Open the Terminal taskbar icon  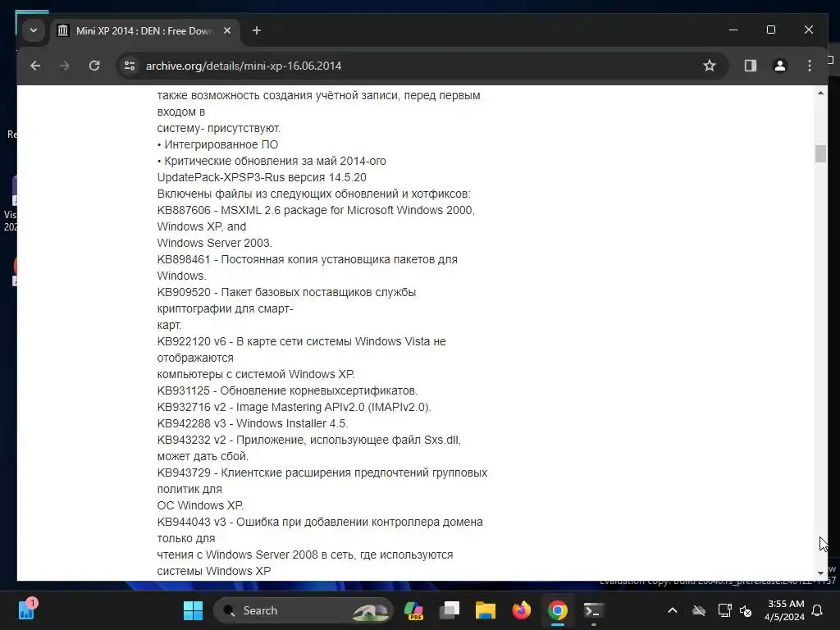(x=594, y=610)
